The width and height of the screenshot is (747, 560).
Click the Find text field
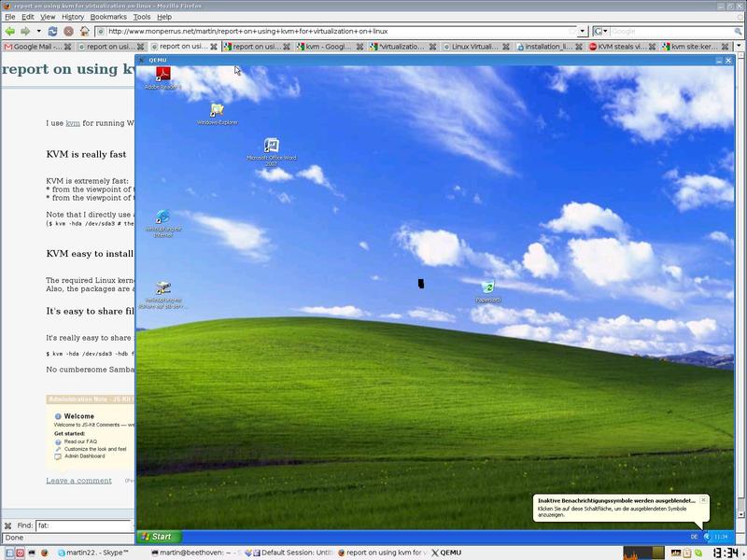[x=84, y=525]
